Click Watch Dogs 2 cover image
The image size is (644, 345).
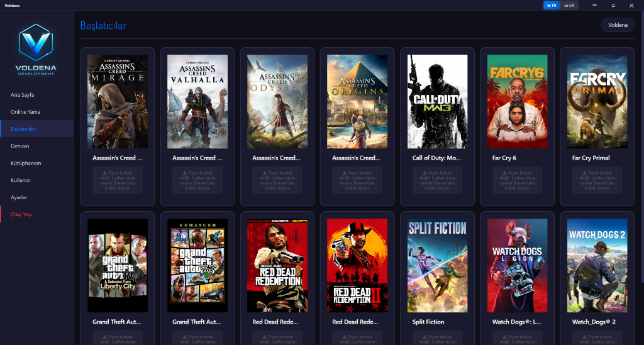[x=597, y=265]
